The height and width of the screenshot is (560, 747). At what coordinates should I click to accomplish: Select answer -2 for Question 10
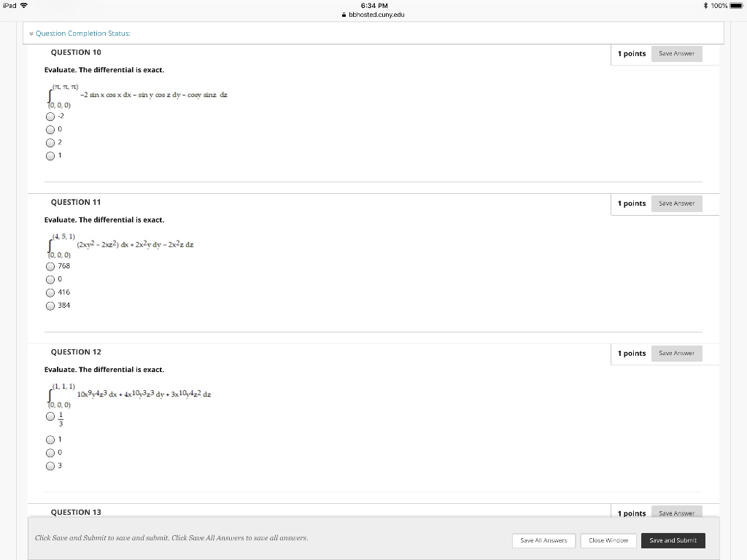[x=50, y=116]
